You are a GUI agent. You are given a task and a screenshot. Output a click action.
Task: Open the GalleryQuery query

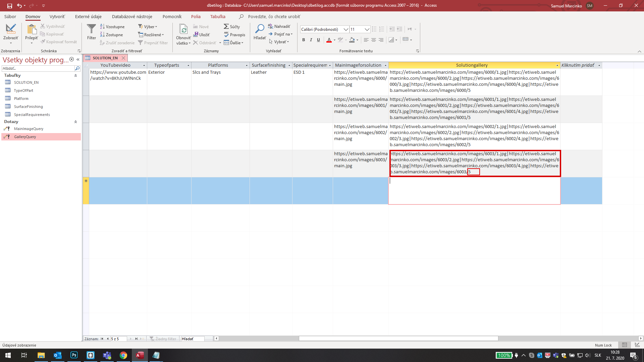pos(25,137)
